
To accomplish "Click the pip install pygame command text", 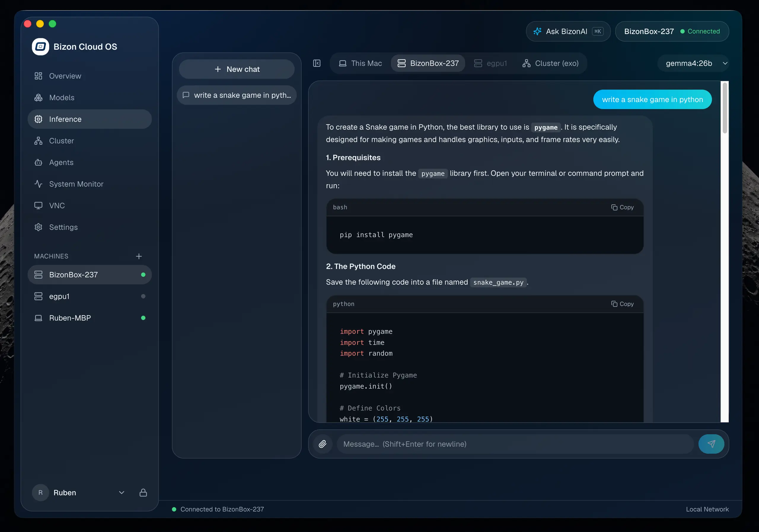I will click(x=376, y=235).
